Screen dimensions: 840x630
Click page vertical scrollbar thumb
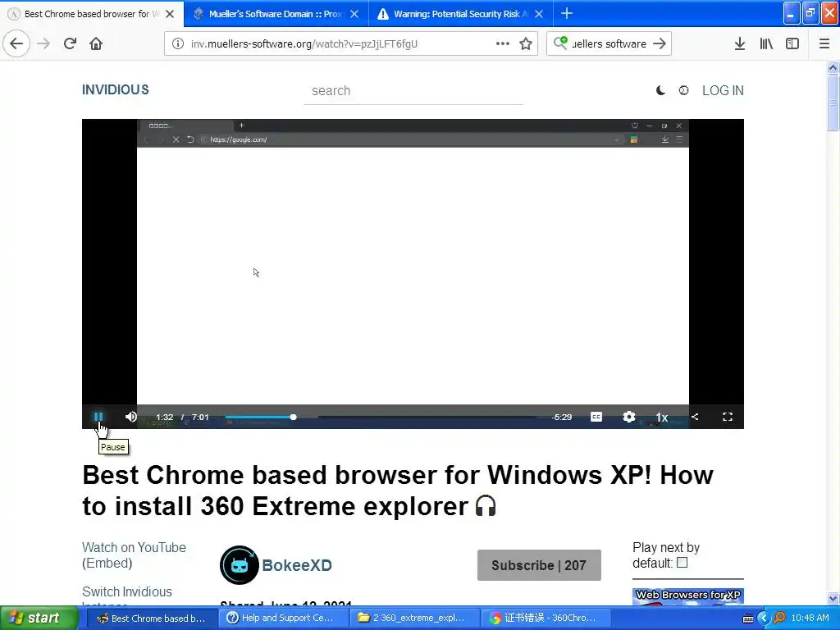click(833, 103)
